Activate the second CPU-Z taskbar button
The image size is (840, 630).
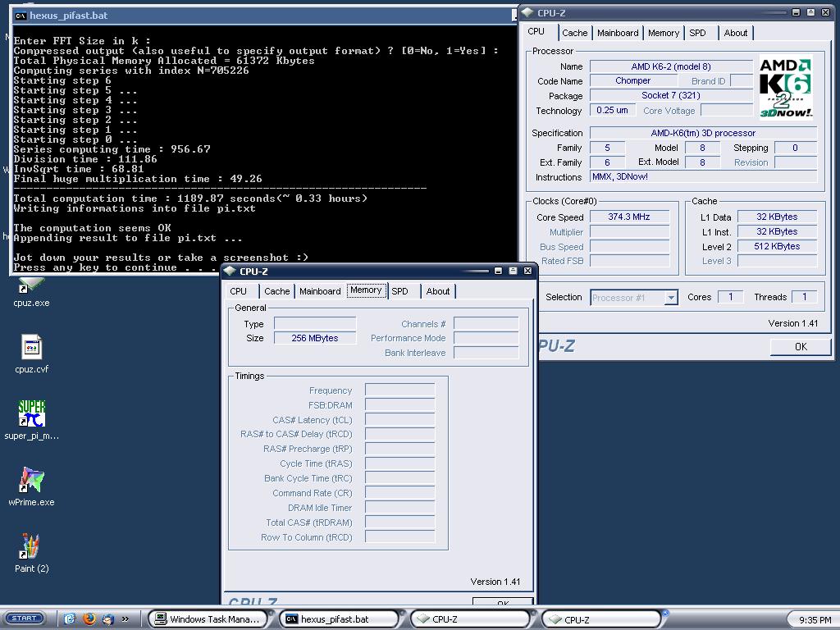601,619
